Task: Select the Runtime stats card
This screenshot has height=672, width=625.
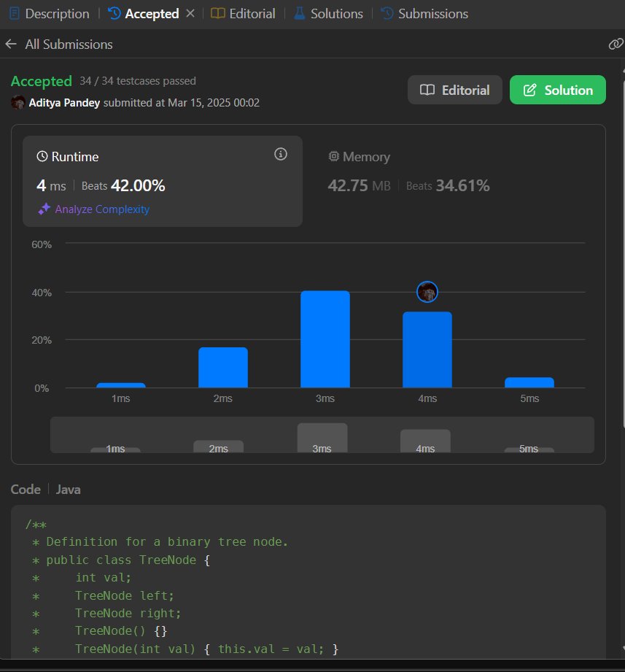Action: (x=163, y=181)
